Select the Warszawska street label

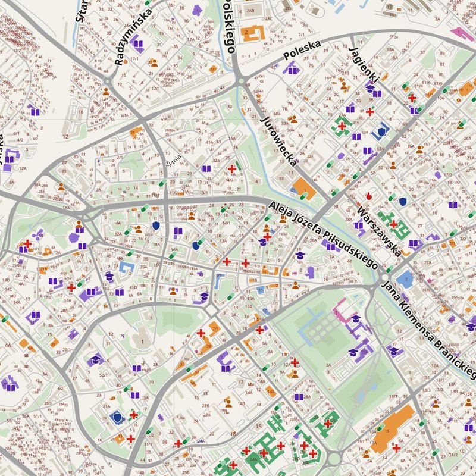pos(379,231)
